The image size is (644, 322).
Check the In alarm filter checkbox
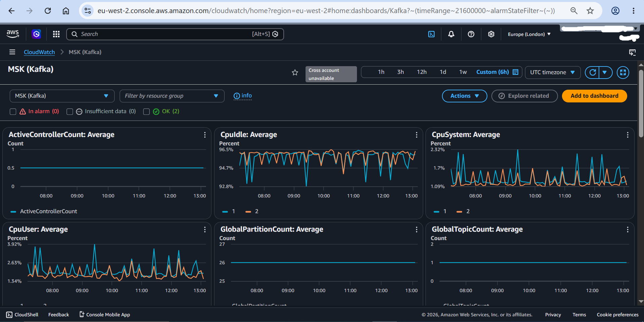coord(13,111)
